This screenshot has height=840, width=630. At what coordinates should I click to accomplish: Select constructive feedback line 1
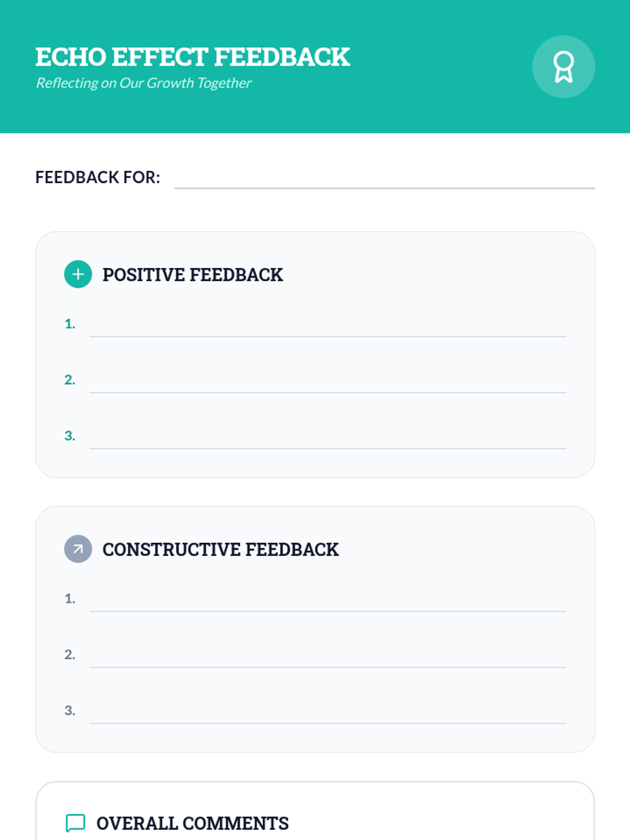pyautogui.click(x=328, y=600)
